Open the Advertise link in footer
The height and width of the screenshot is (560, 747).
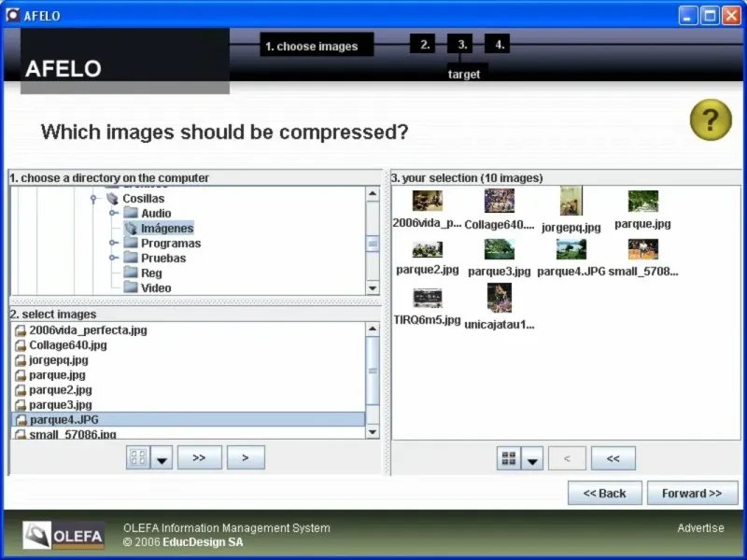[700, 527]
